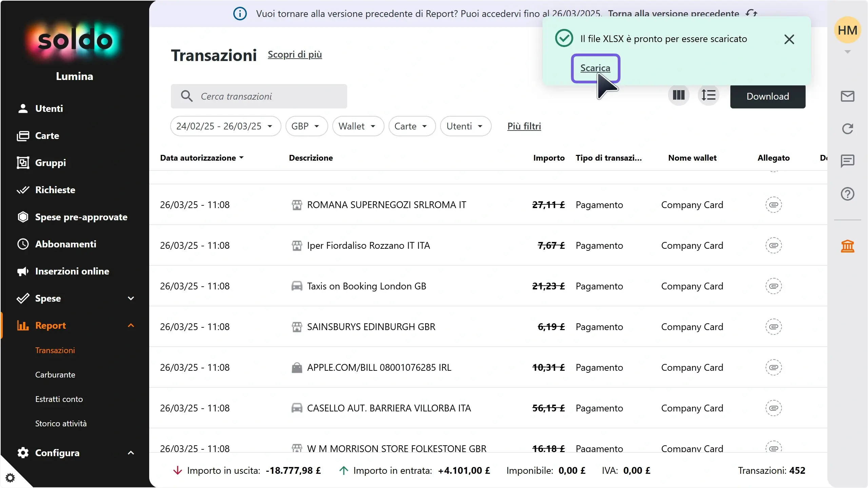Viewport: 868px width, 488px height.
Task: Open attachment icon for CASELLO AUT. BARRIERA row
Action: tap(774, 408)
